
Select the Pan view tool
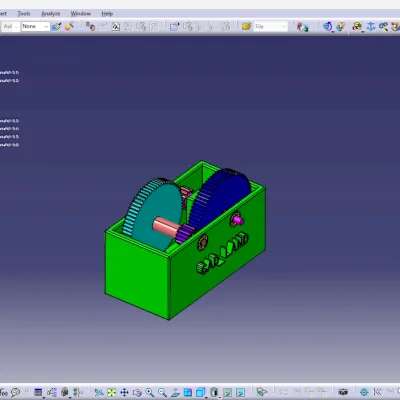pos(124,392)
